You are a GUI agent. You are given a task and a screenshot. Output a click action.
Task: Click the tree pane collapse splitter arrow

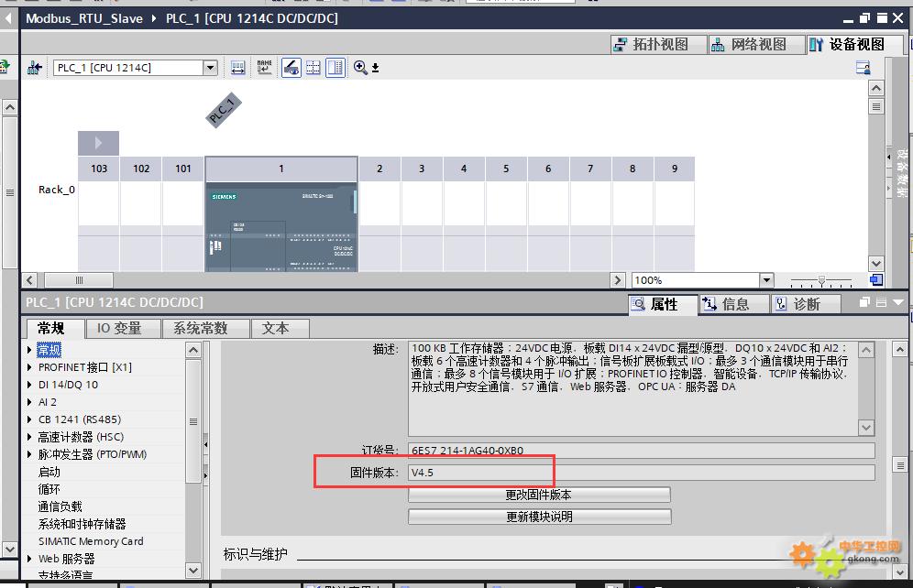pos(205,444)
